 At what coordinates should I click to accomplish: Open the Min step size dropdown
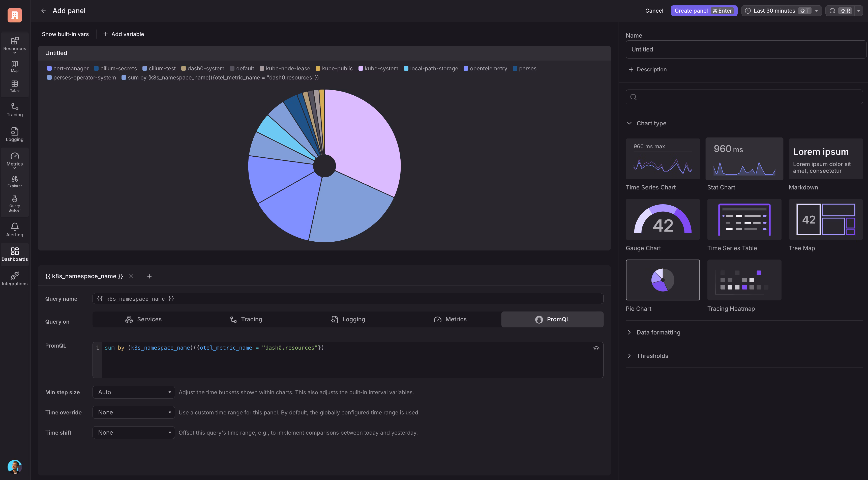coord(133,392)
